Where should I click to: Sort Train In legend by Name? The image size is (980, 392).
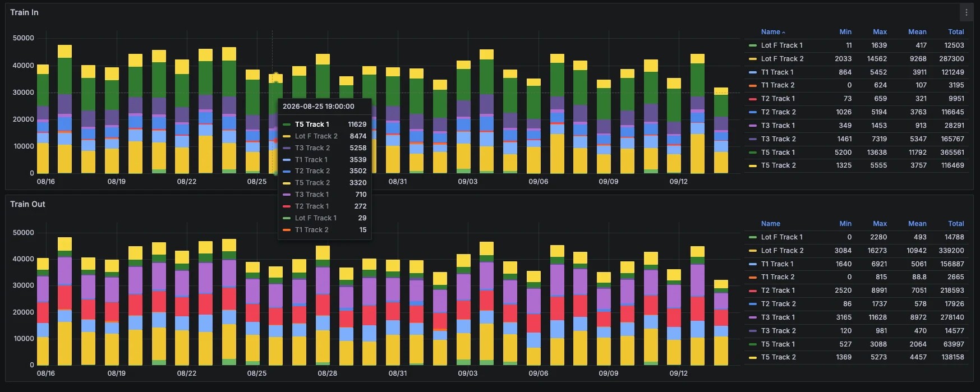pyautogui.click(x=773, y=32)
